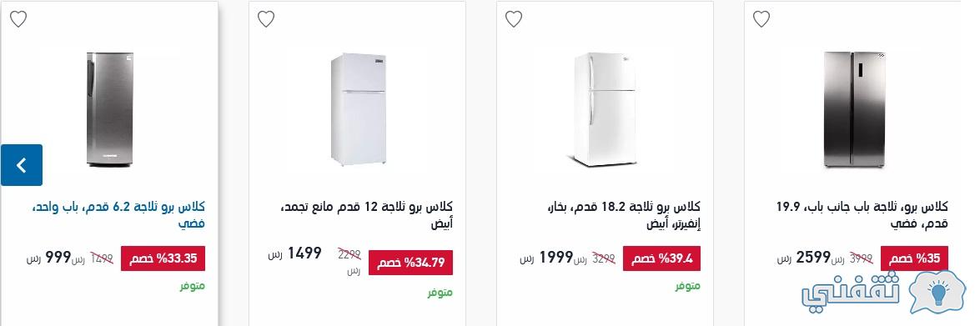Click the 35% discount badge
Viewport: 980px width, 326px height.
(914, 258)
